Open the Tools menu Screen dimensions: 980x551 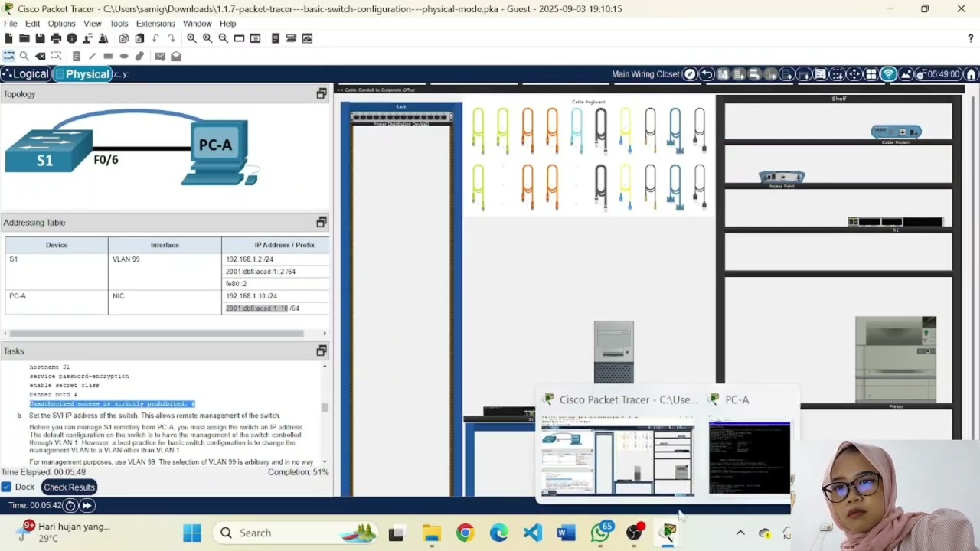coord(119,24)
